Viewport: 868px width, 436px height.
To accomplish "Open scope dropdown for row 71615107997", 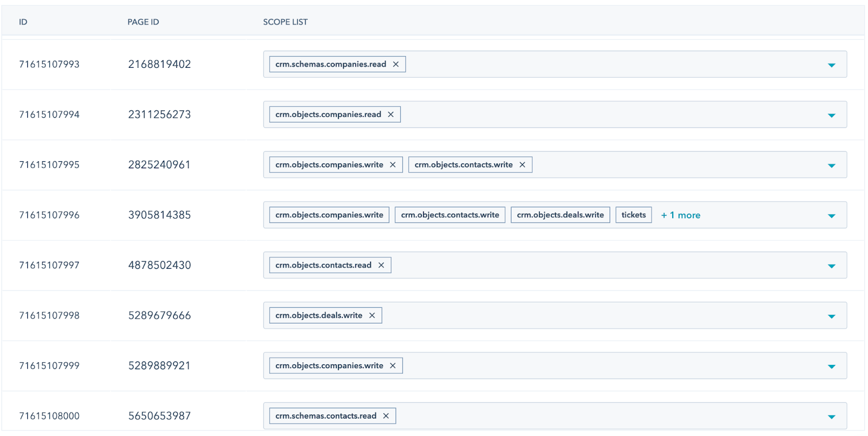I will [x=832, y=266].
